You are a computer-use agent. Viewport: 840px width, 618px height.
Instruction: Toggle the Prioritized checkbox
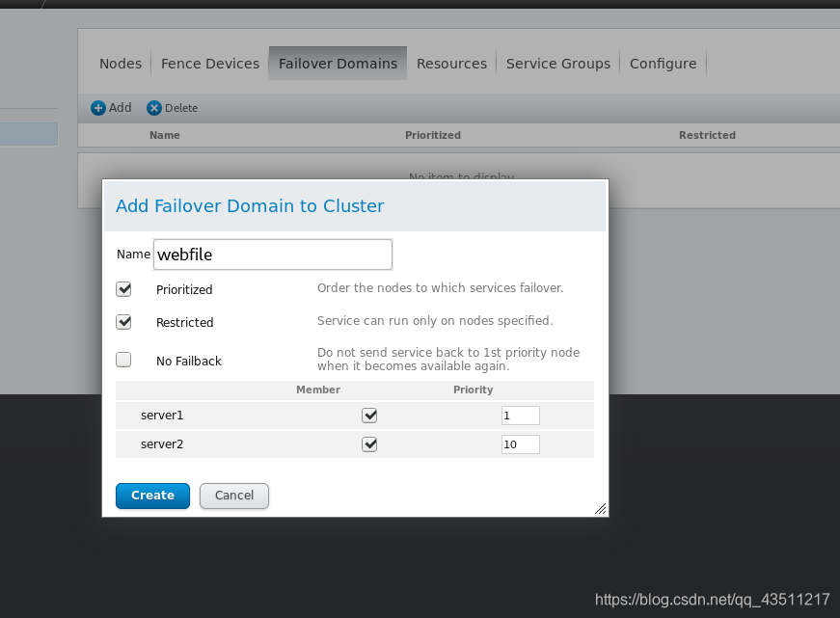123,289
